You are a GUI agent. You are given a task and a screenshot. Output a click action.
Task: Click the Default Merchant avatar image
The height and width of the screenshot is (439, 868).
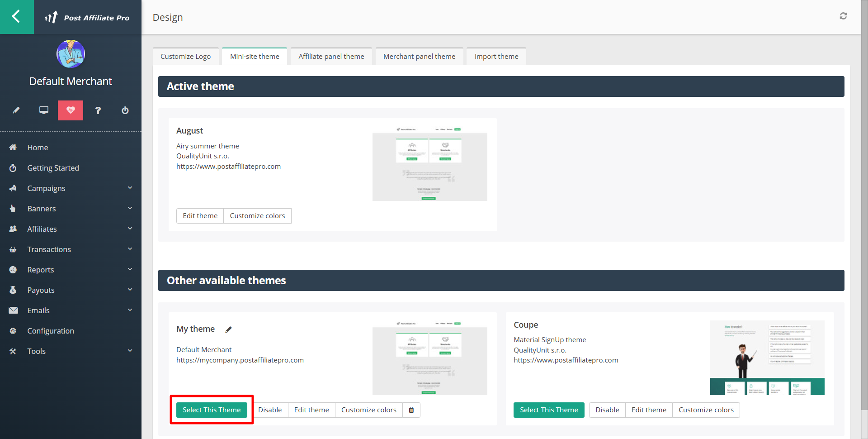(71, 54)
